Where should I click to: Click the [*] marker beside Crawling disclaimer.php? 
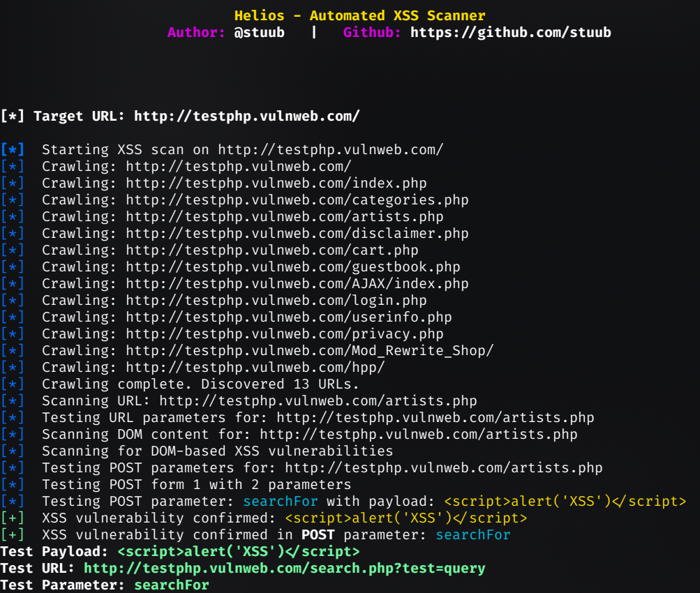pos(13,234)
